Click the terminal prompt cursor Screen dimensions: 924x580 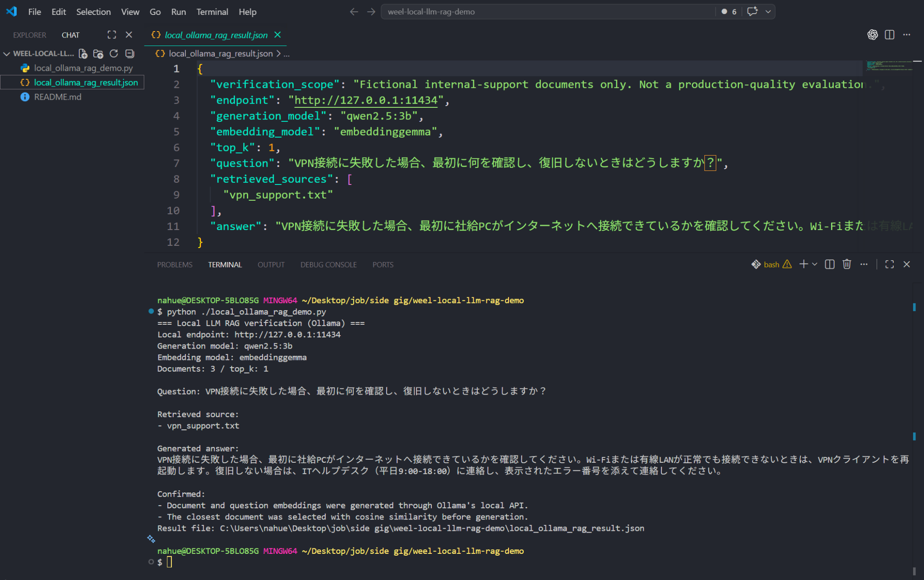[x=169, y=562]
